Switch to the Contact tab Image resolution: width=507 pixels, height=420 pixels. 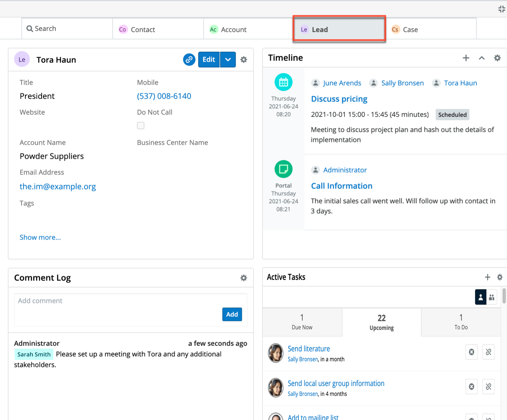(x=143, y=30)
